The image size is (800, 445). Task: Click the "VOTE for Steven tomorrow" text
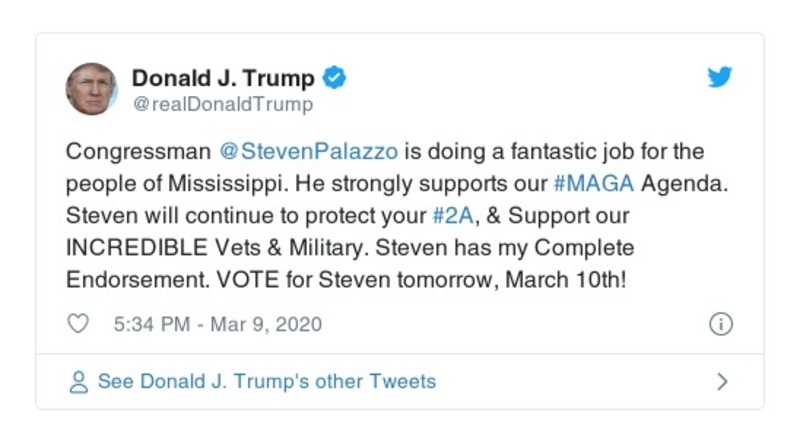tap(344, 279)
